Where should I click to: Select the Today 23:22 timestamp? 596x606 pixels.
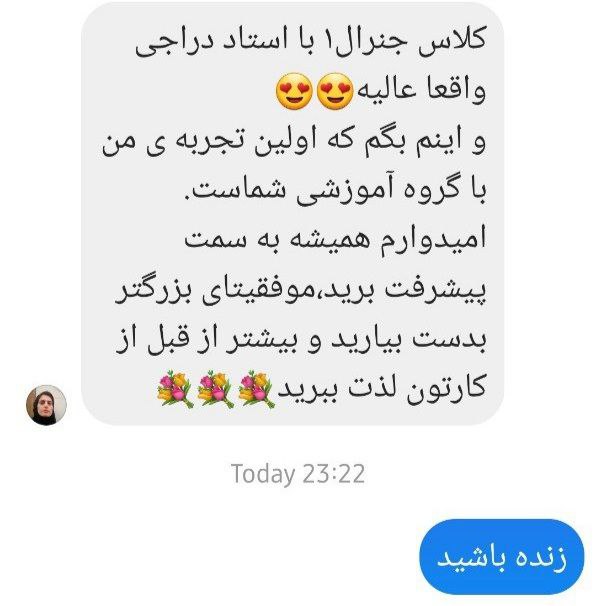(298, 473)
